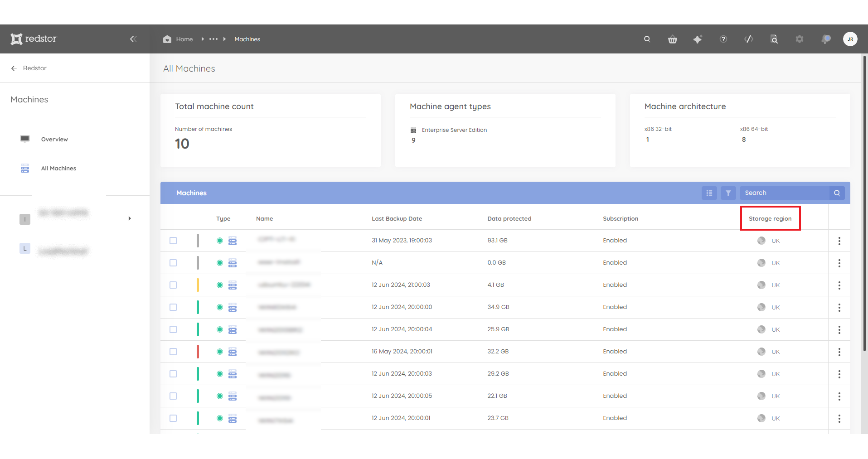Click the green status dot in N/A row
Viewport: 868px width, 459px height.
[x=220, y=263]
